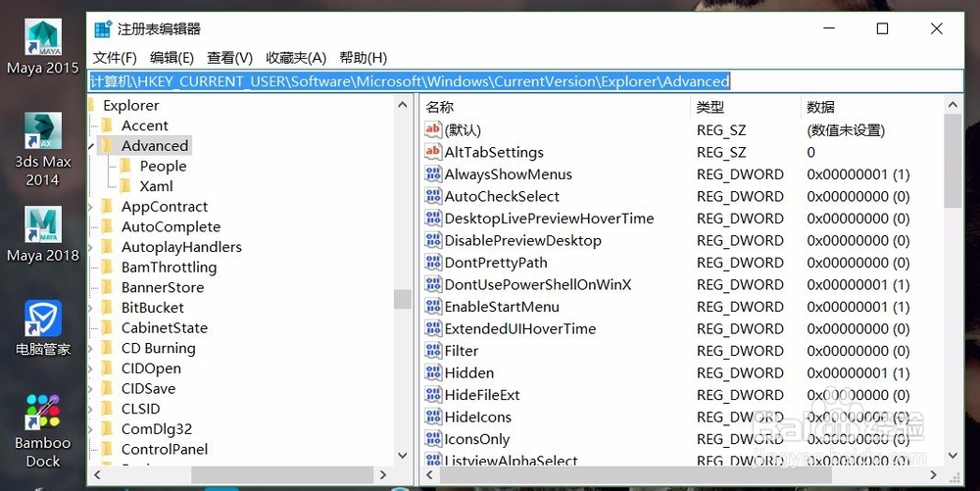This screenshot has width=980, height=491.
Task: Select the IconsOnly DWORD icon
Action: 432,438
